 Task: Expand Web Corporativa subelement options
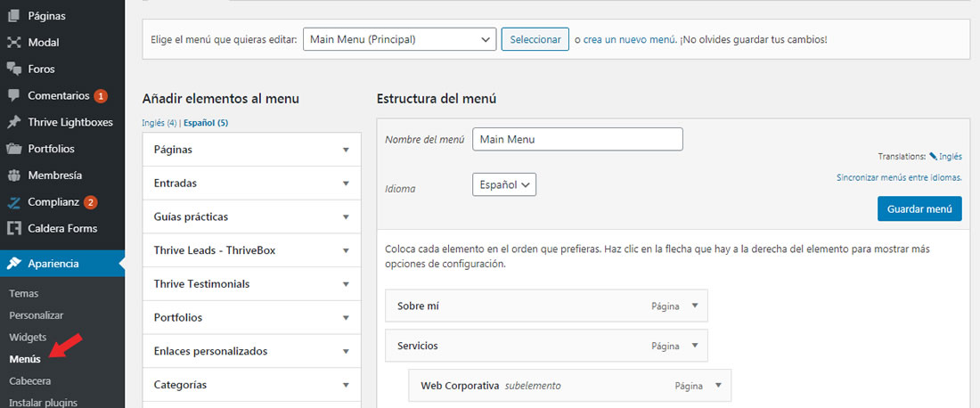[x=717, y=386]
